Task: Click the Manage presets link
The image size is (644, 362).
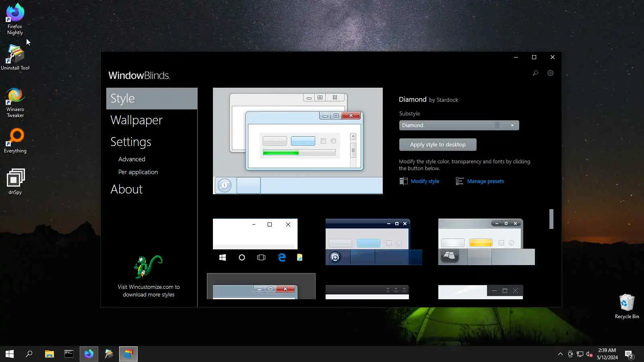Action: (x=485, y=181)
